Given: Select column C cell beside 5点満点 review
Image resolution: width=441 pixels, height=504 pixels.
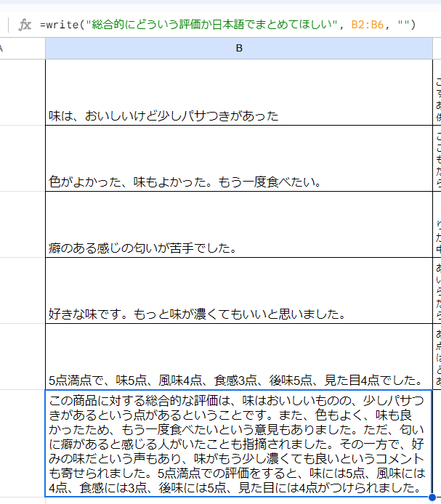Looking at the screenshot, I should 437,357.
